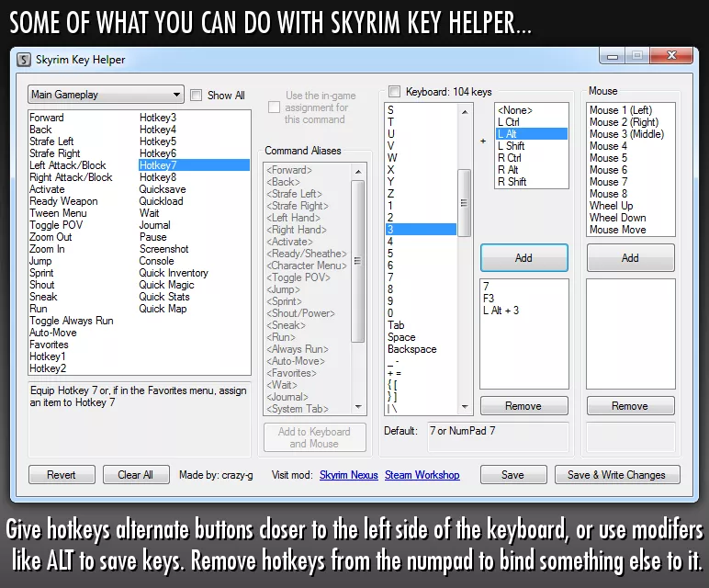This screenshot has width=709, height=588.
Task: Click the up arrow of the keyboard keys scrollbar
Action: pyautogui.click(x=465, y=111)
